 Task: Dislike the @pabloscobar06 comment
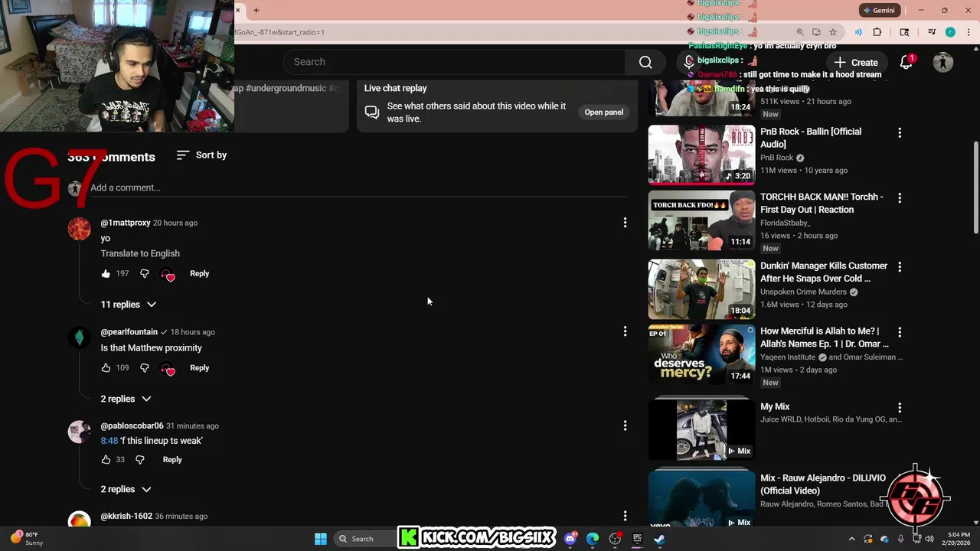pyautogui.click(x=140, y=459)
